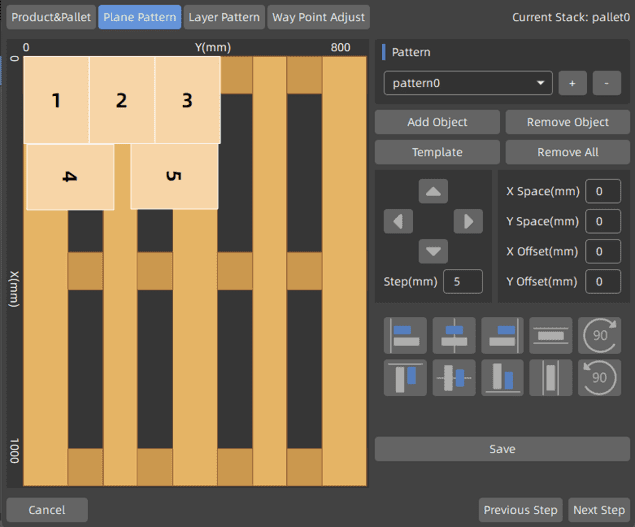Image resolution: width=635 pixels, height=527 pixels.
Task: Click the Current Stack: pallet0 label
Action: (571, 17)
